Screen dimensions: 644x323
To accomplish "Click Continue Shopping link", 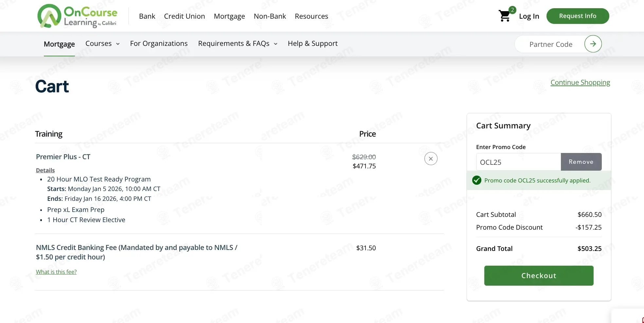I will [580, 83].
